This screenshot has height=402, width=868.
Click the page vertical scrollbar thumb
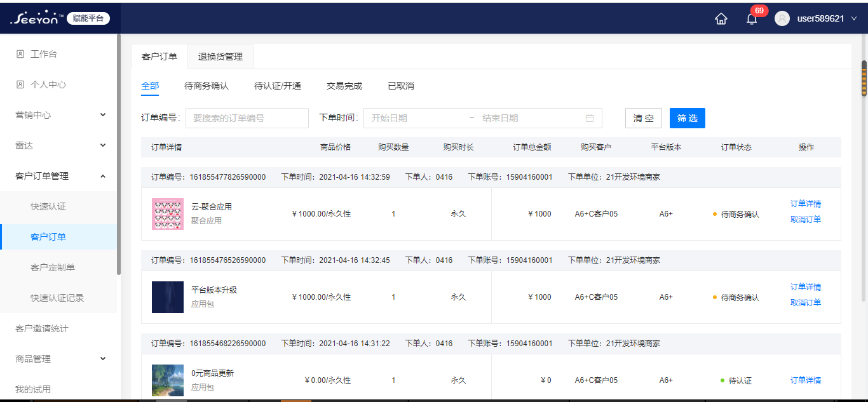864,79
